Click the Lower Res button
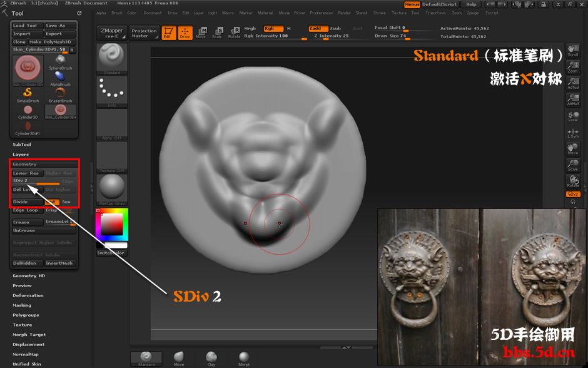Viewport: 588px width, 368px height. pyautogui.click(x=28, y=173)
